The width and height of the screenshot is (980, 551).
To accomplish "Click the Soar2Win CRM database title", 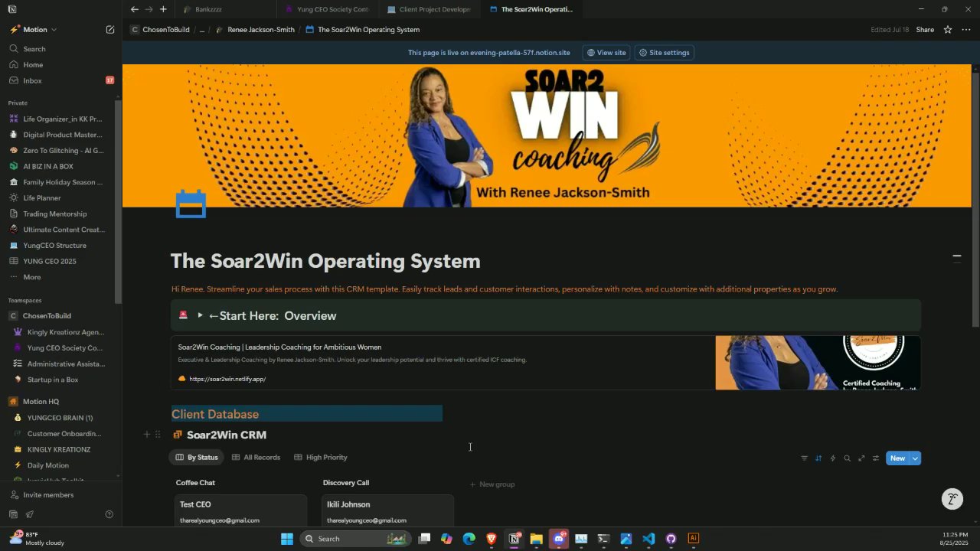I will [x=227, y=435].
